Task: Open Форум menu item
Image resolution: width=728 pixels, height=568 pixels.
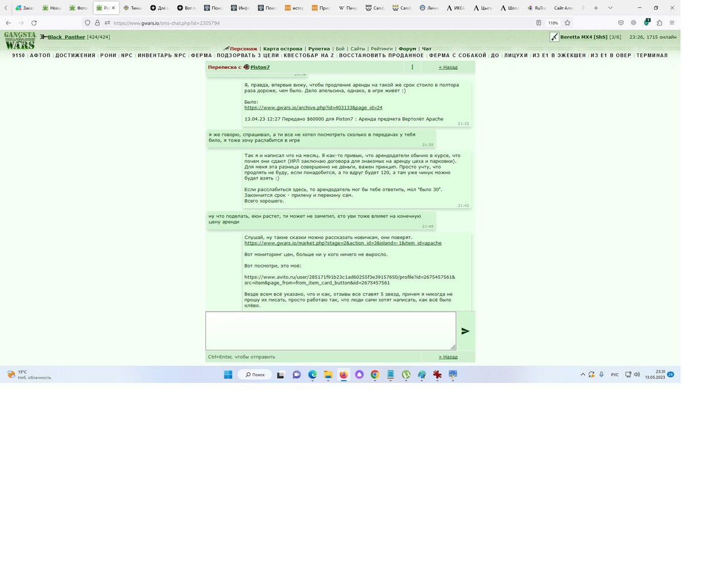Action: click(407, 49)
